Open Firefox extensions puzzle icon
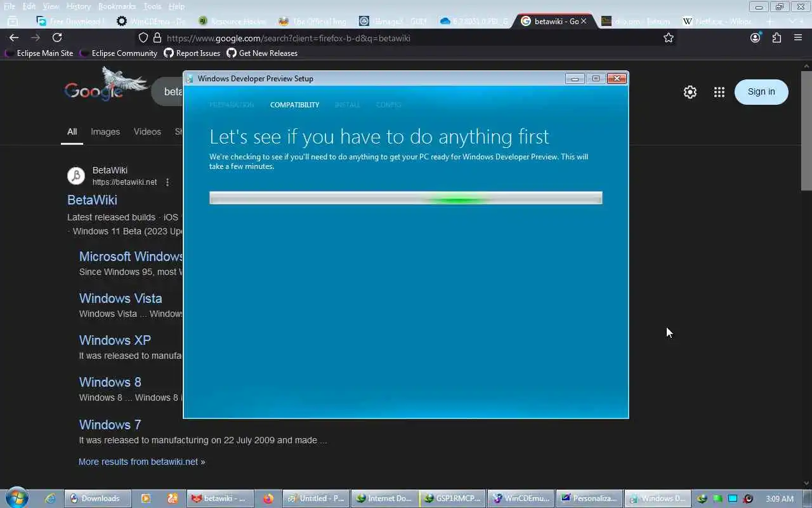This screenshot has width=812, height=508. (x=776, y=38)
